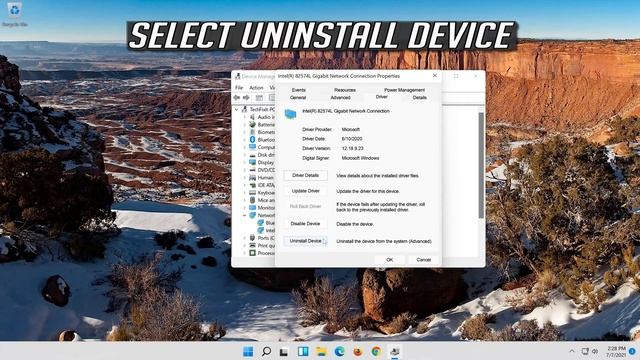Click the Update Driver button
Screen dimensions: 640x360
[x=305, y=191]
